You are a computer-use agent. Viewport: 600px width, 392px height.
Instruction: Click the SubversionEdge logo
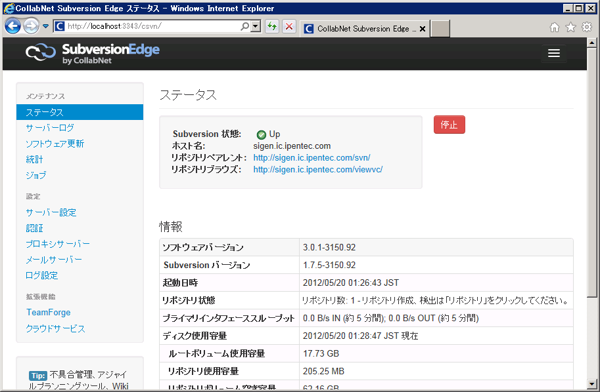coord(93,53)
